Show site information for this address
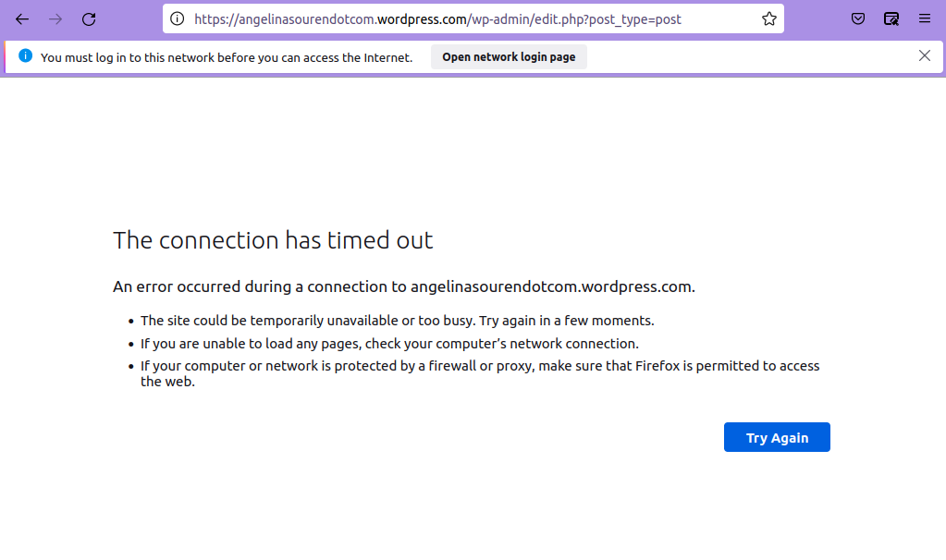 178,18
